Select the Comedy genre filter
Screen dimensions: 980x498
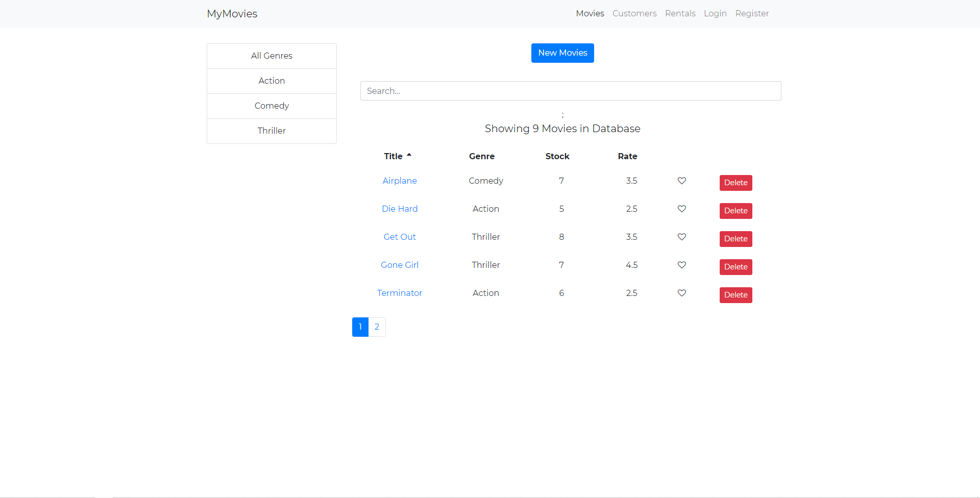(x=272, y=106)
